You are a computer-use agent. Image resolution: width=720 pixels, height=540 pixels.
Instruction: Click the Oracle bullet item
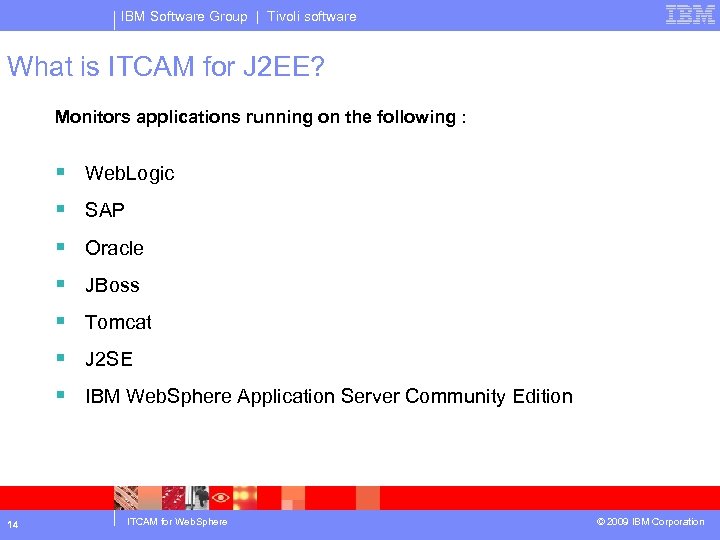click(x=114, y=248)
